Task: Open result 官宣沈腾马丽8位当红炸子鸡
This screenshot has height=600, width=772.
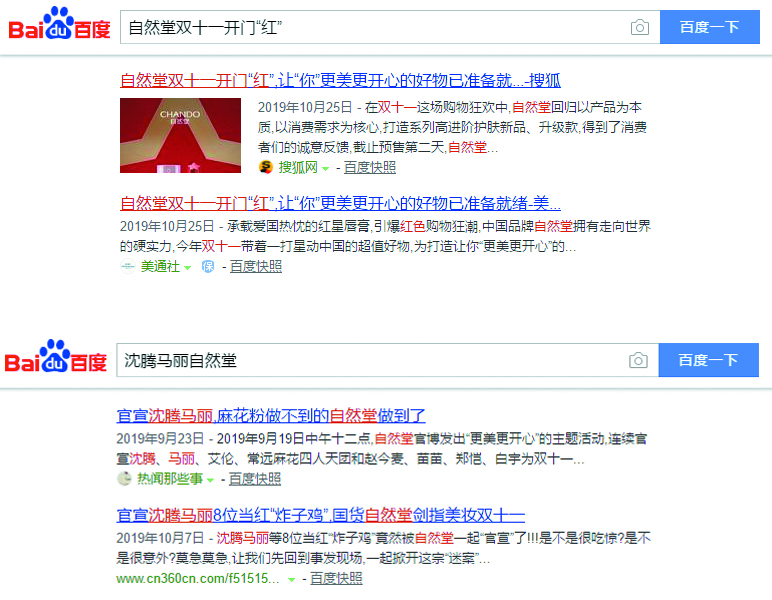Action: pyautogui.click(x=321, y=515)
